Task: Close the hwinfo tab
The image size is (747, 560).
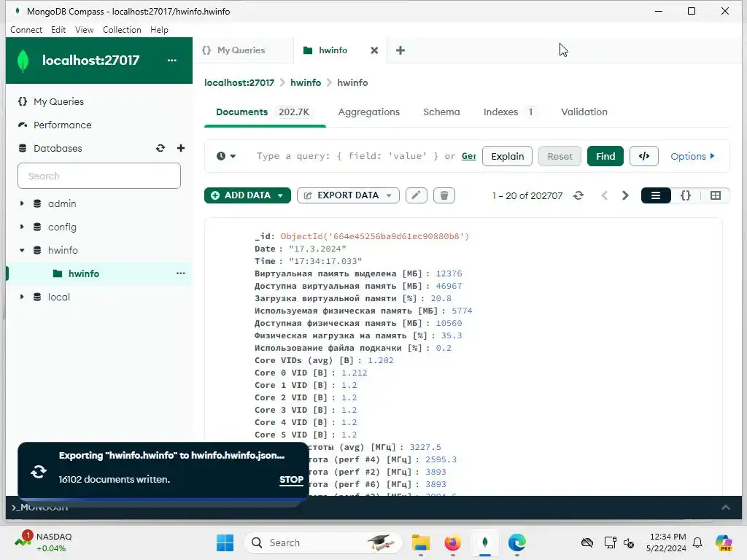Action: [x=374, y=50]
